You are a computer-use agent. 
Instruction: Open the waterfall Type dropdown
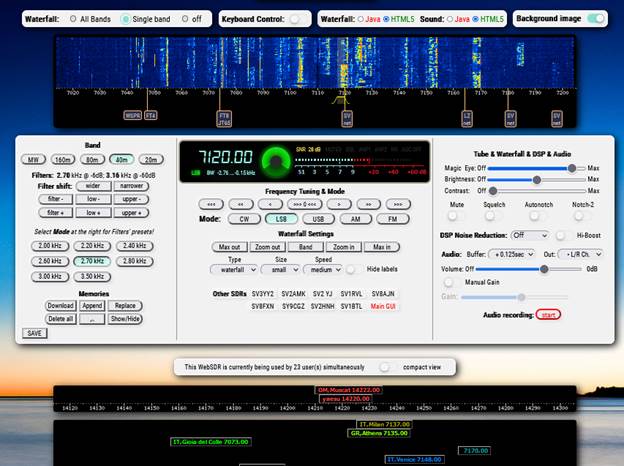[235, 269]
